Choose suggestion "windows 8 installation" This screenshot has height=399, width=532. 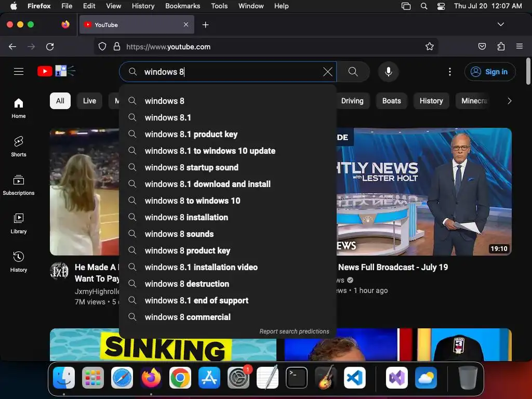[228, 217]
